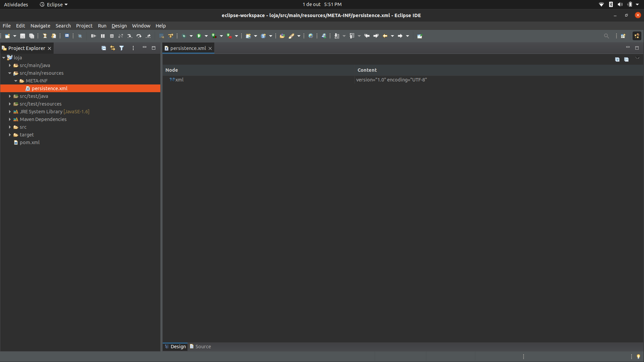
Task: Select the persistence.xml file in explorer
Action: (x=50, y=88)
